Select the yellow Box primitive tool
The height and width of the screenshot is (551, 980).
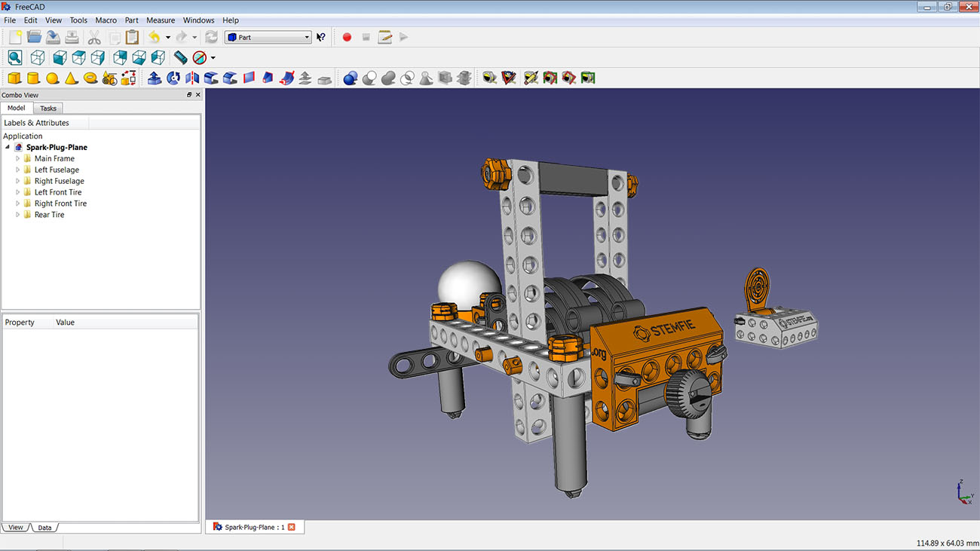click(x=14, y=78)
